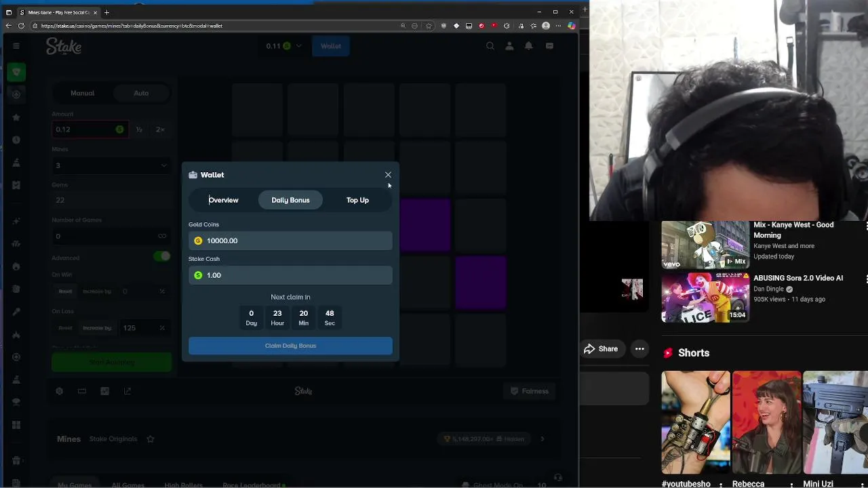868x488 pixels.
Task: Click the green Start Autoplay button
Action: click(x=111, y=362)
